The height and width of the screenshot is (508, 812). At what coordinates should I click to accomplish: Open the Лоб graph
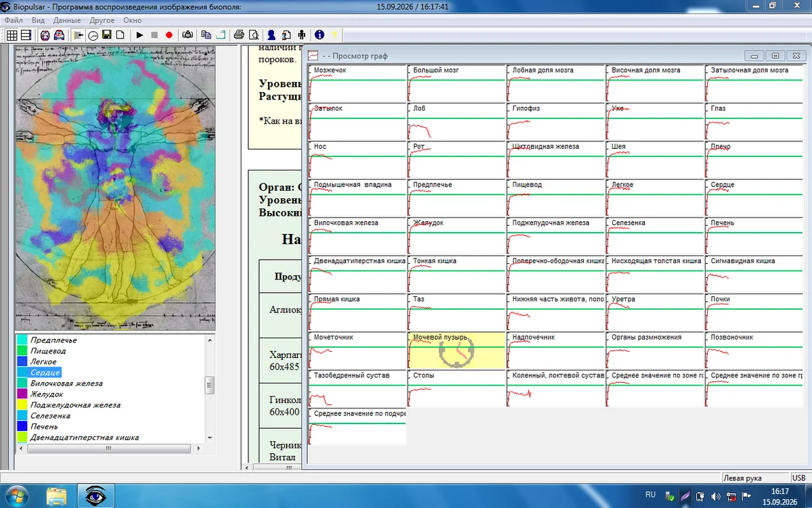click(x=456, y=121)
